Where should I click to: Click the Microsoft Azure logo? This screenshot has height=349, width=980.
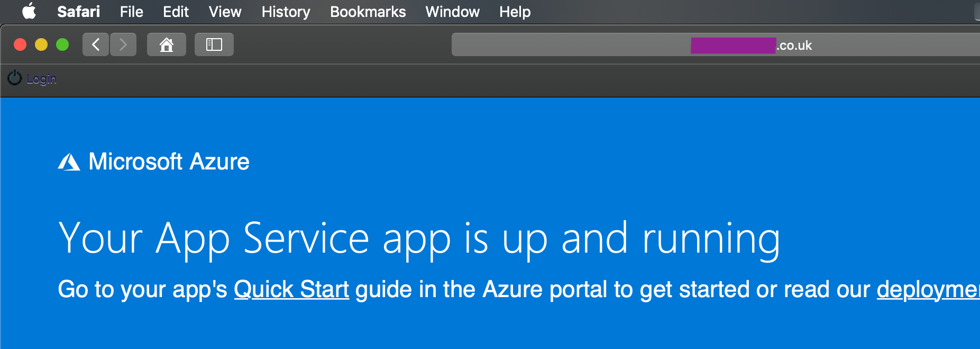[153, 162]
